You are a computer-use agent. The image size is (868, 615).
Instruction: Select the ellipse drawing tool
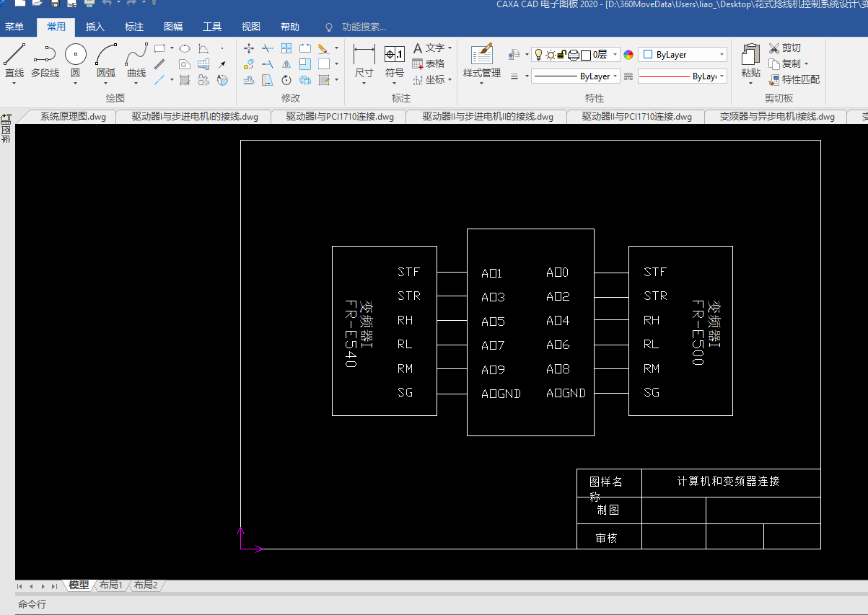tap(185, 48)
